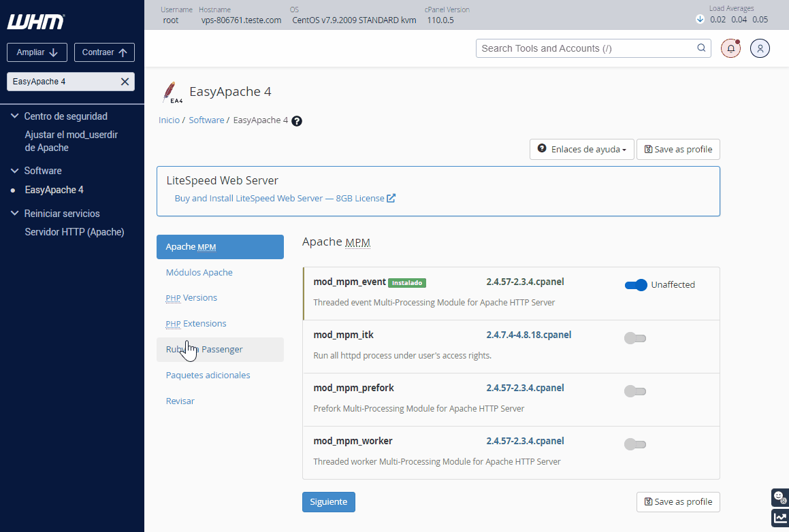Click the Ampliar button
The image size is (789, 532).
(x=37, y=52)
